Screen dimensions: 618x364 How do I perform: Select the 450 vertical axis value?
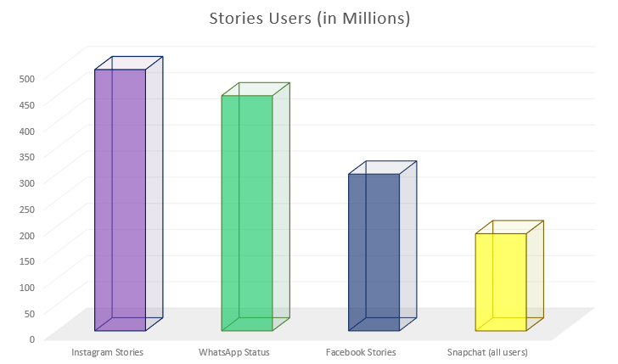pos(27,104)
